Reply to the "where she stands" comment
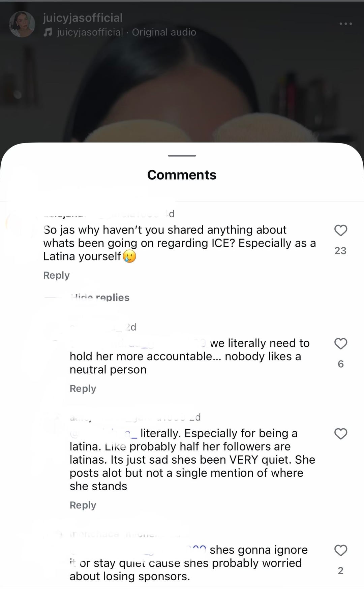The height and width of the screenshot is (589, 364). click(83, 505)
